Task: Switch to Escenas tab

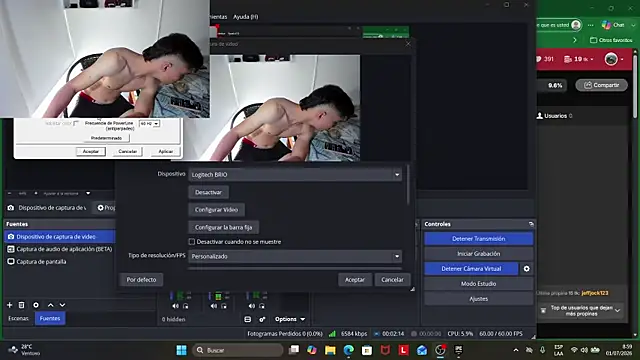Action: [x=18, y=318]
